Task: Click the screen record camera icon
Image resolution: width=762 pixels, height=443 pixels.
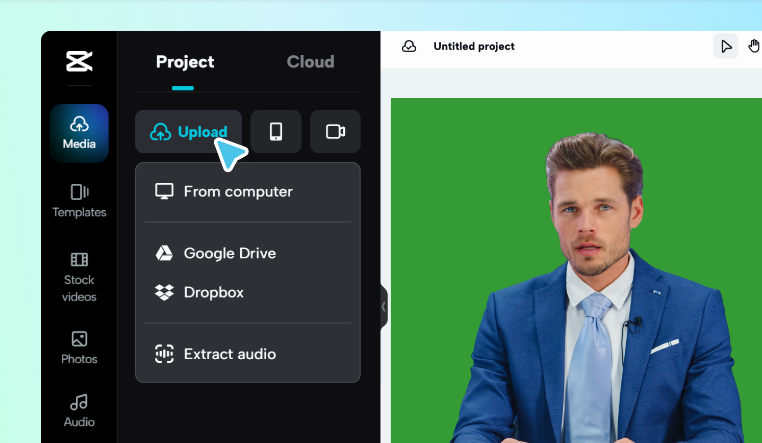Action: coord(335,132)
